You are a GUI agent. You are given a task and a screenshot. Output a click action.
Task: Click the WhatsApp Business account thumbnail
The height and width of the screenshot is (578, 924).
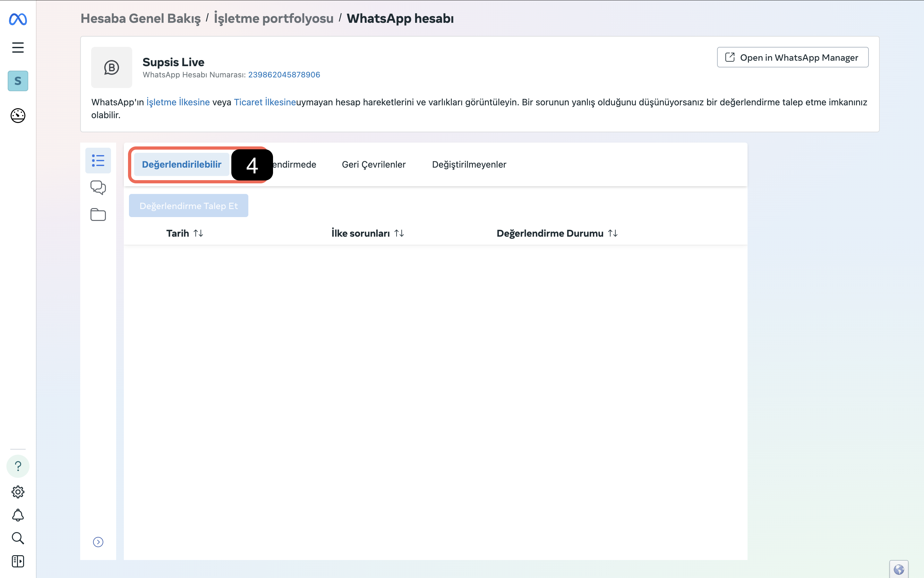(x=112, y=68)
